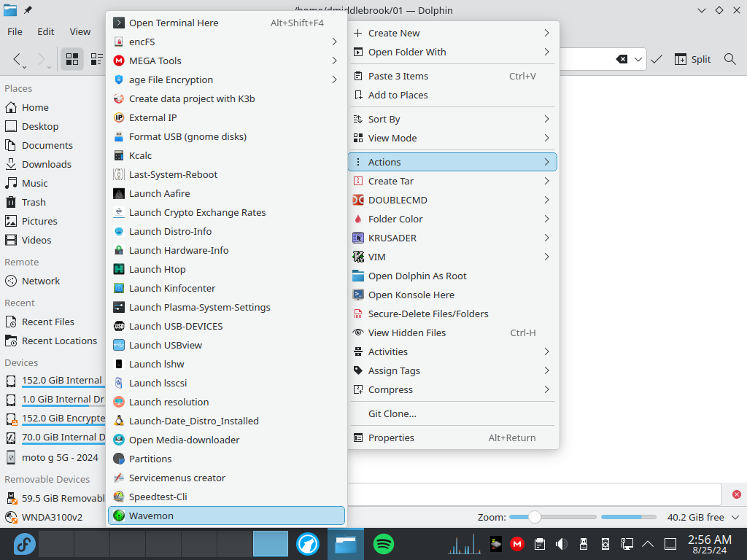Click the Secure-Delete shredder icon

[x=357, y=314]
